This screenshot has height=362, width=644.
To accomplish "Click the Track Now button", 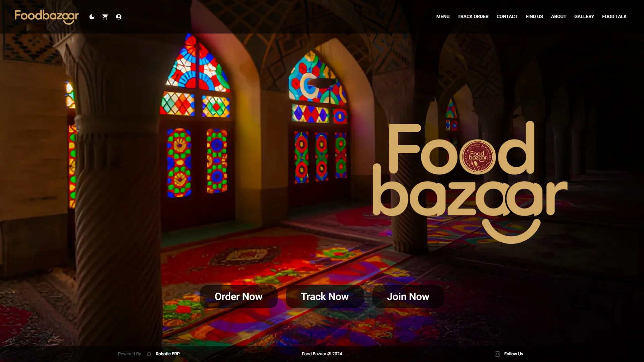I will point(325,297).
